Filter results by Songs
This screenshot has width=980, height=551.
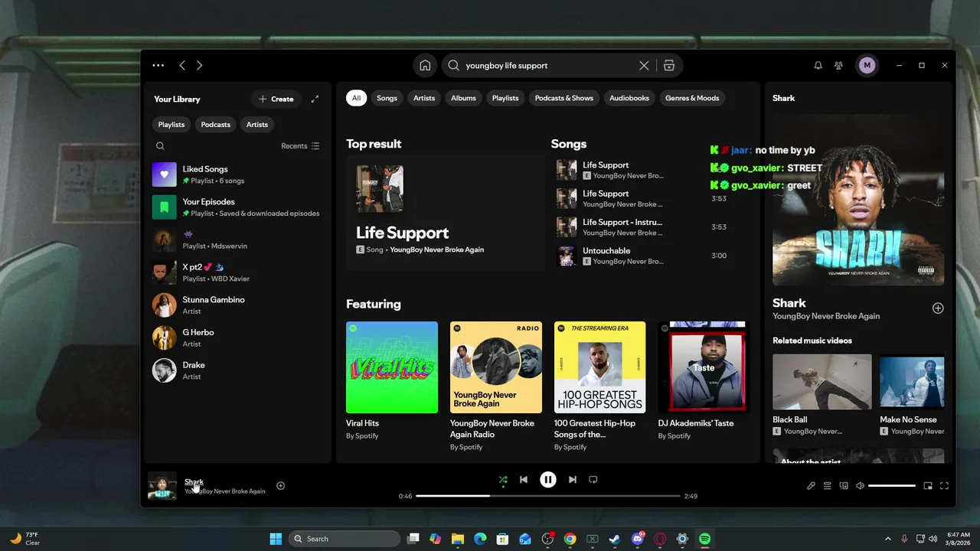387,98
